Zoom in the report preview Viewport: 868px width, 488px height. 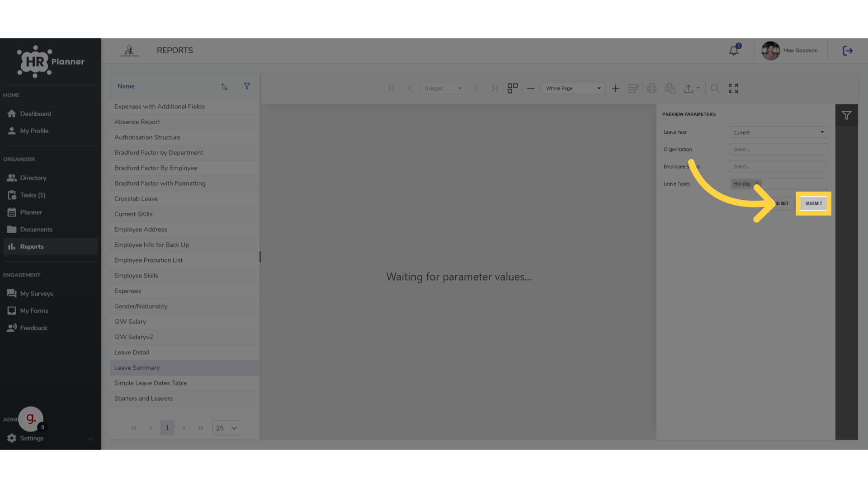pyautogui.click(x=615, y=89)
